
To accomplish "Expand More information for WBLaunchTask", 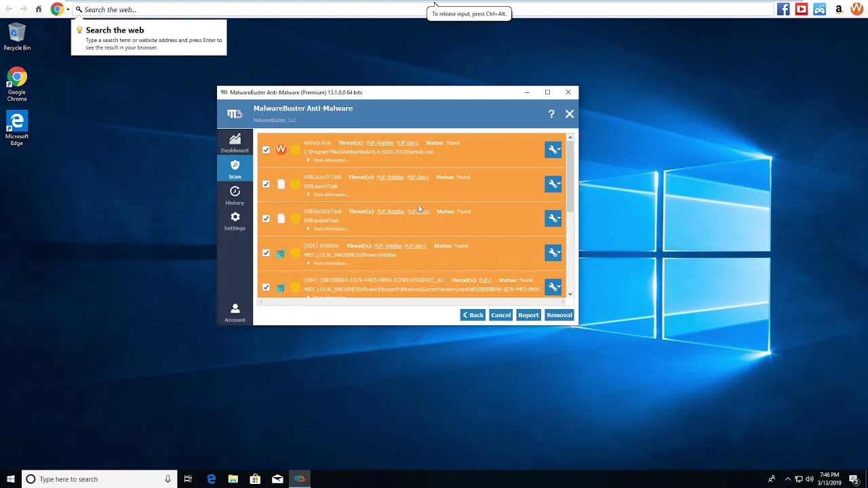I will coord(328,195).
